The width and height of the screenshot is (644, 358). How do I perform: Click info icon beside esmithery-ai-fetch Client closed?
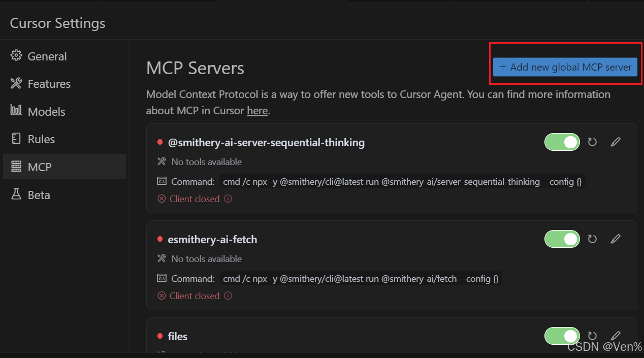pos(228,296)
